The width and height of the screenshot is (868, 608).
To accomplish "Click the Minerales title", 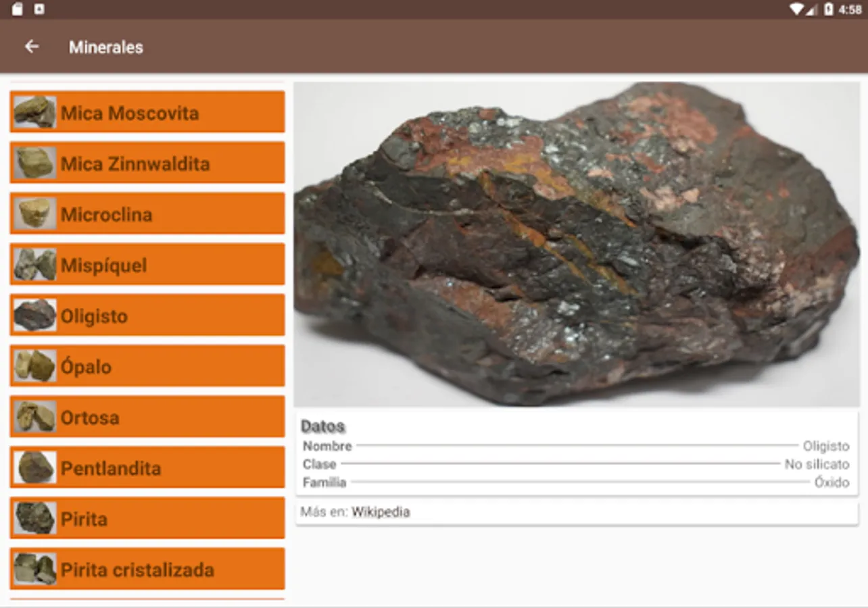I will tap(106, 47).
